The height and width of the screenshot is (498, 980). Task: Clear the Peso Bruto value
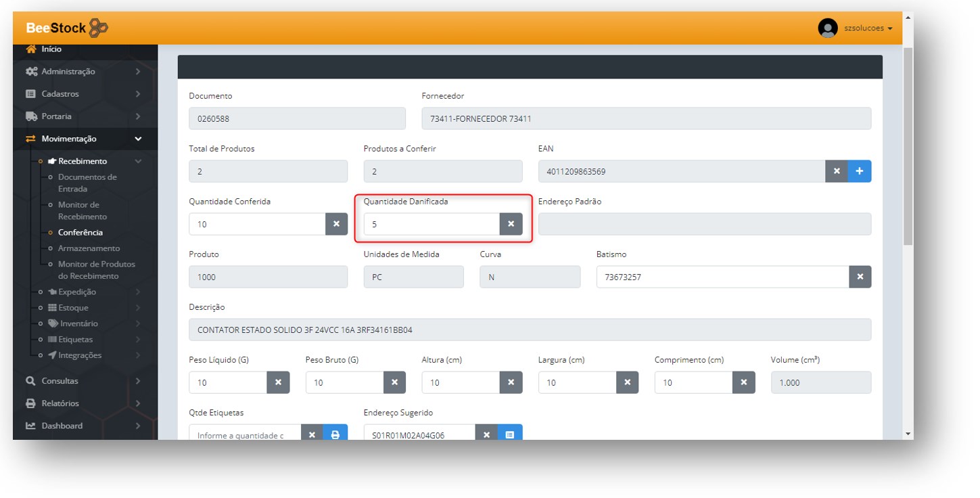click(x=394, y=382)
